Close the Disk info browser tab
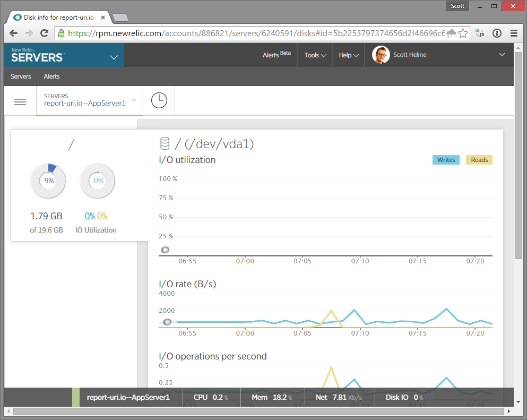 103,18
